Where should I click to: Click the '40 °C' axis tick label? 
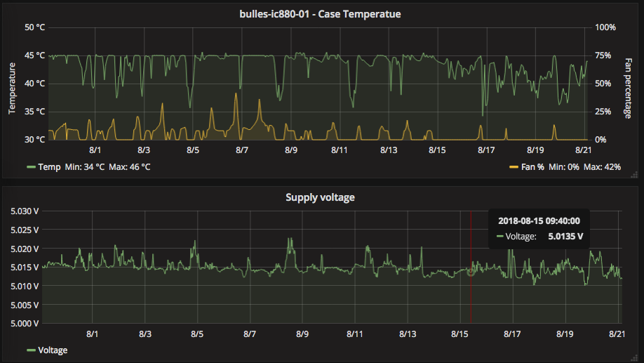[x=35, y=84]
